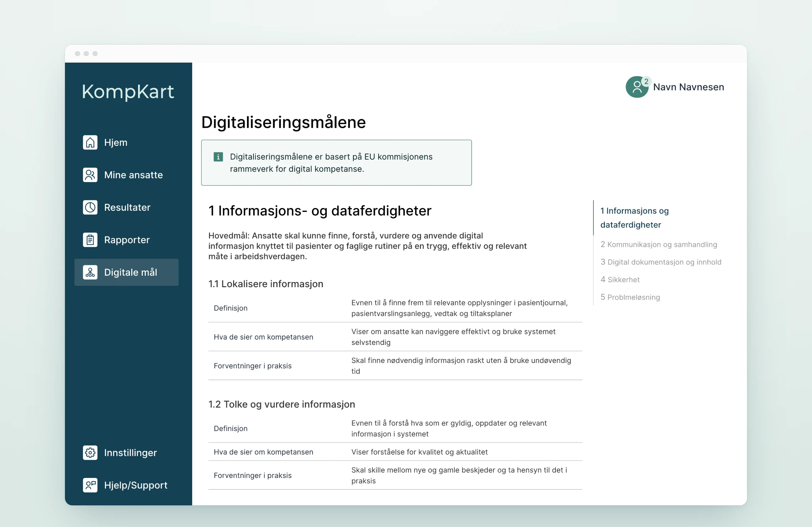Click the notification badge showing 2
The width and height of the screenshot is (812, 527).
[x=646, y=82]
